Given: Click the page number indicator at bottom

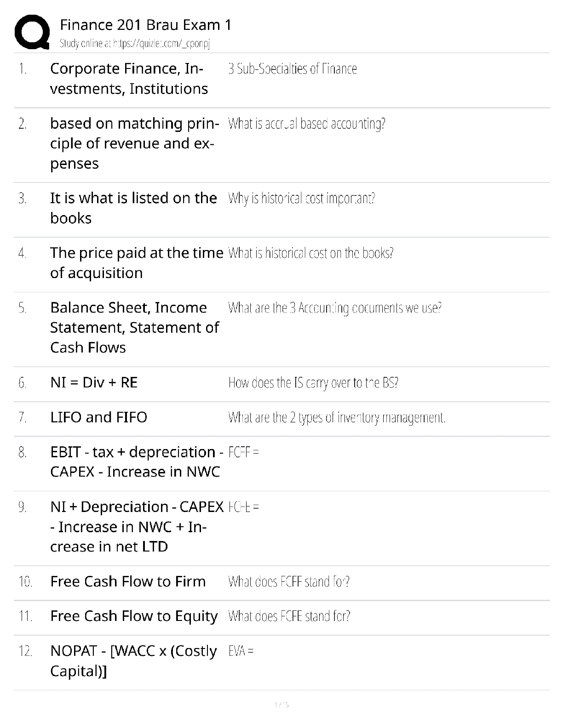Looking at the screenshot, I should point(281,705).
